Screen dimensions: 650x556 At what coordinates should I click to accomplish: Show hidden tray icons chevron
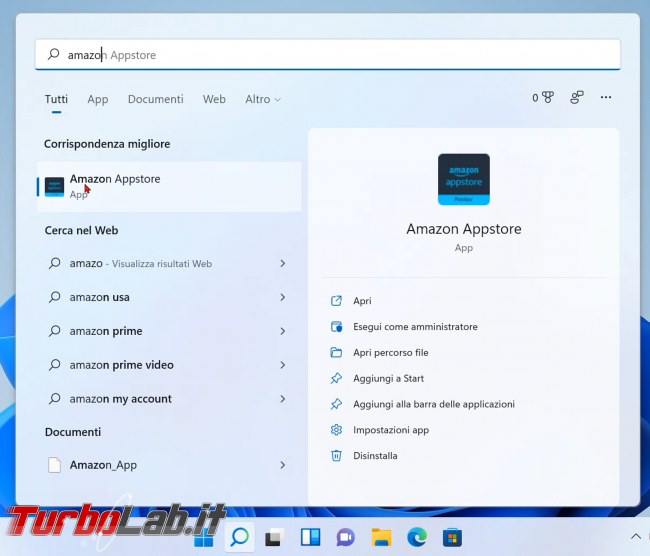[x=635, y=537]
